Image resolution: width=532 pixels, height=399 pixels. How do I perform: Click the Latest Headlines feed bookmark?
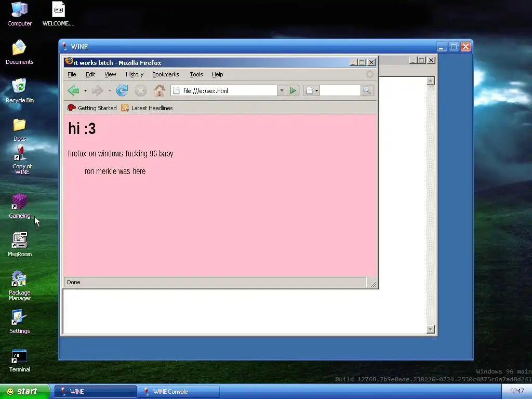coord(147,108)
